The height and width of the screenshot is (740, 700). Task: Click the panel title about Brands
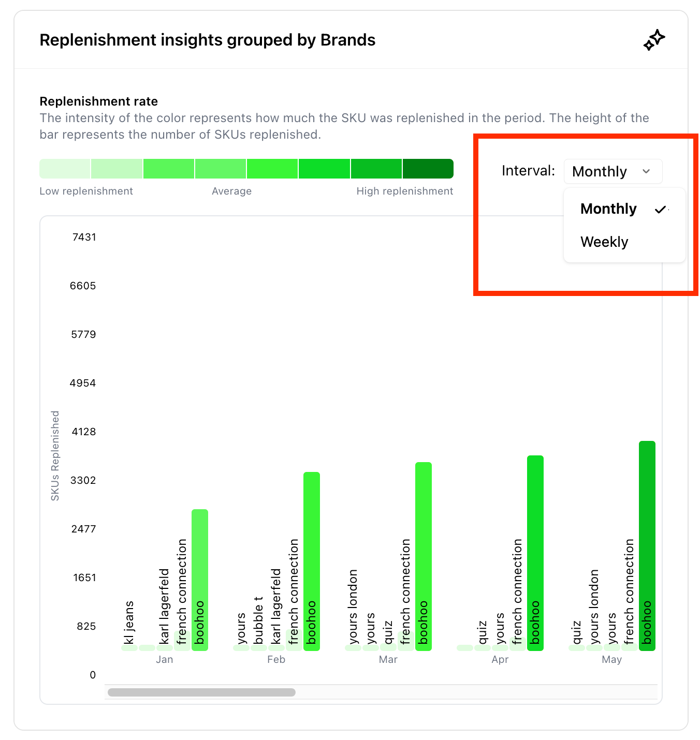pos(208,40)
